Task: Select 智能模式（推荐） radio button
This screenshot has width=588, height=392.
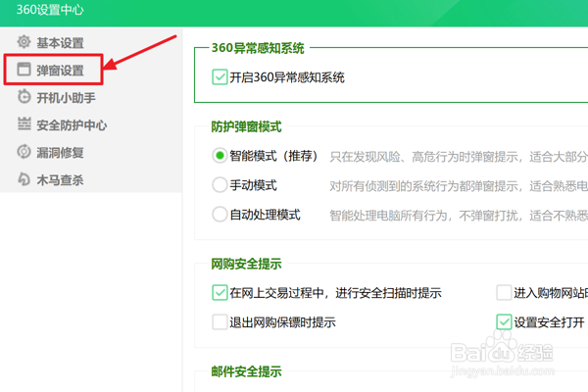Action: click(220, 155)
